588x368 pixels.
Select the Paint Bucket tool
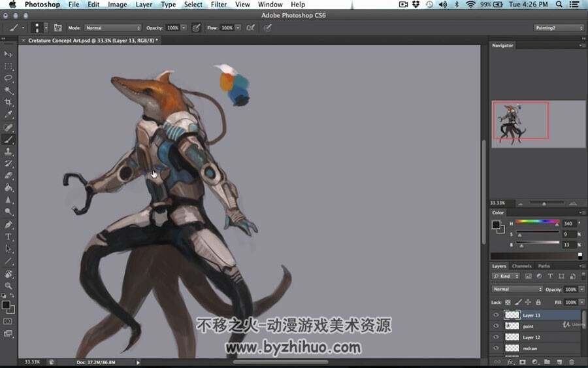coord(8,188)
